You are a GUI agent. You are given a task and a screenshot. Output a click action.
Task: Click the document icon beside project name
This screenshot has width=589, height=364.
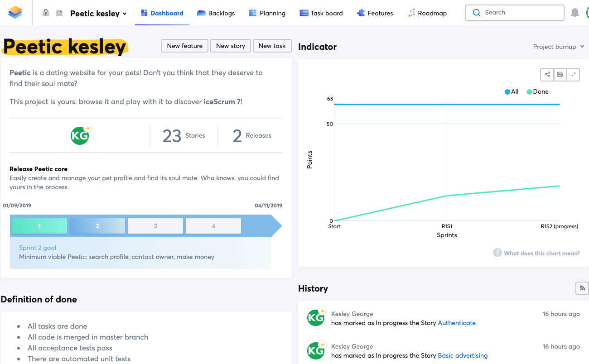click(59, 13)
